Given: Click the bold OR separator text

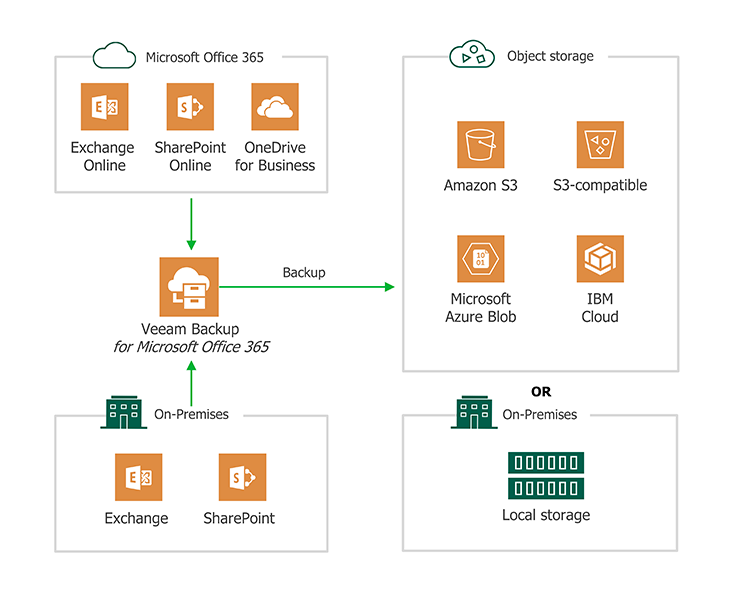Looking at the screenshot, I should 541,392.
